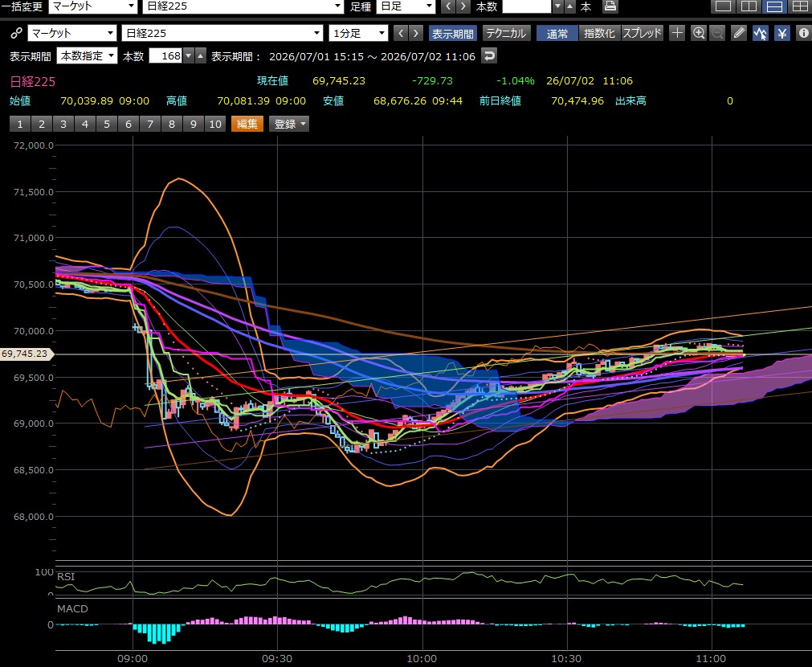Click up stepper of top-bar 本数 field
This screenshot has height=667, width=812.
(569, 6)
